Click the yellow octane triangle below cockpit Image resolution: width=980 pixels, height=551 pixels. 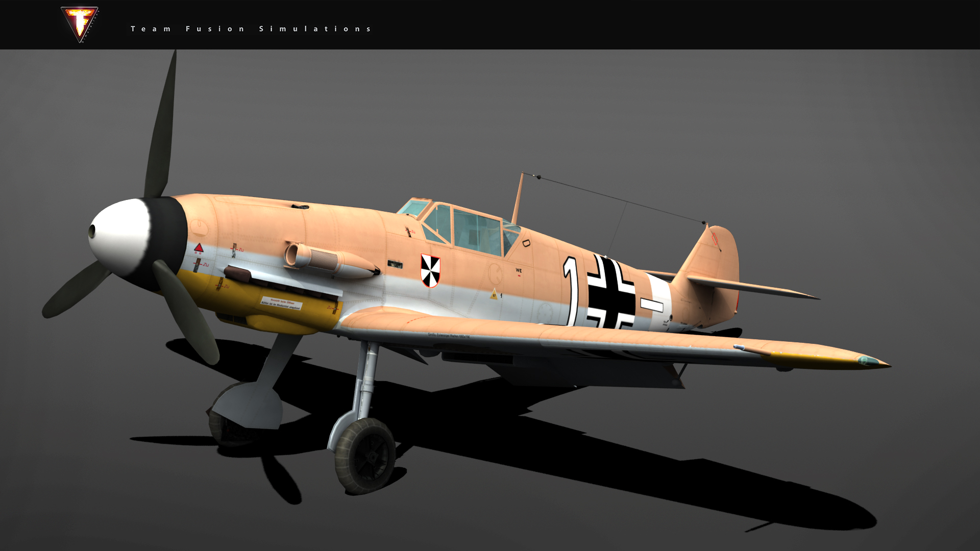494,294
